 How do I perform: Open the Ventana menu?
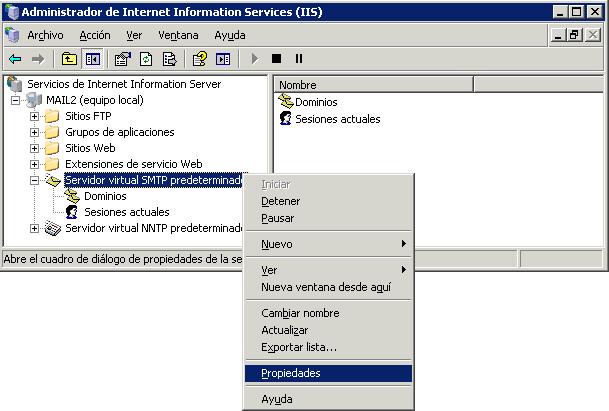[x=178, y=35]
